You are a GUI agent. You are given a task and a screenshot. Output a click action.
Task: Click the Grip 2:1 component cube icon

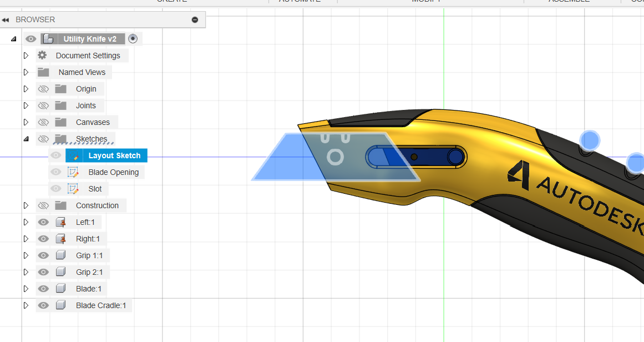click(x=61, y=272)
